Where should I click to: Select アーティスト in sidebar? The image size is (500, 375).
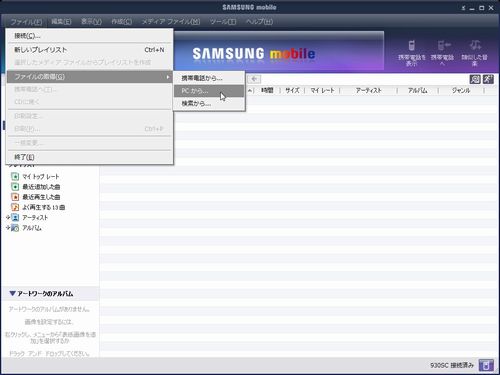click(35, 218)
